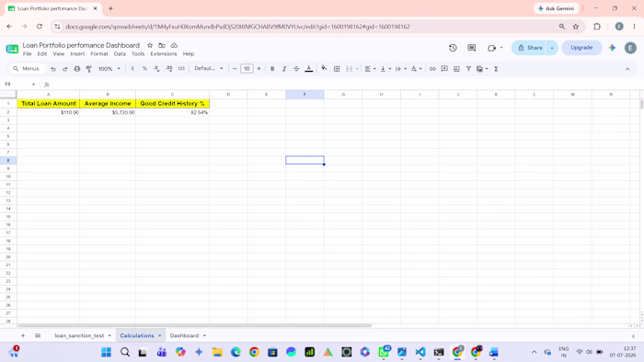Switch to the Dashboard sheet tab
This screenshot has width=644, height=362.
pyautogui.click(x=184, y=335)
